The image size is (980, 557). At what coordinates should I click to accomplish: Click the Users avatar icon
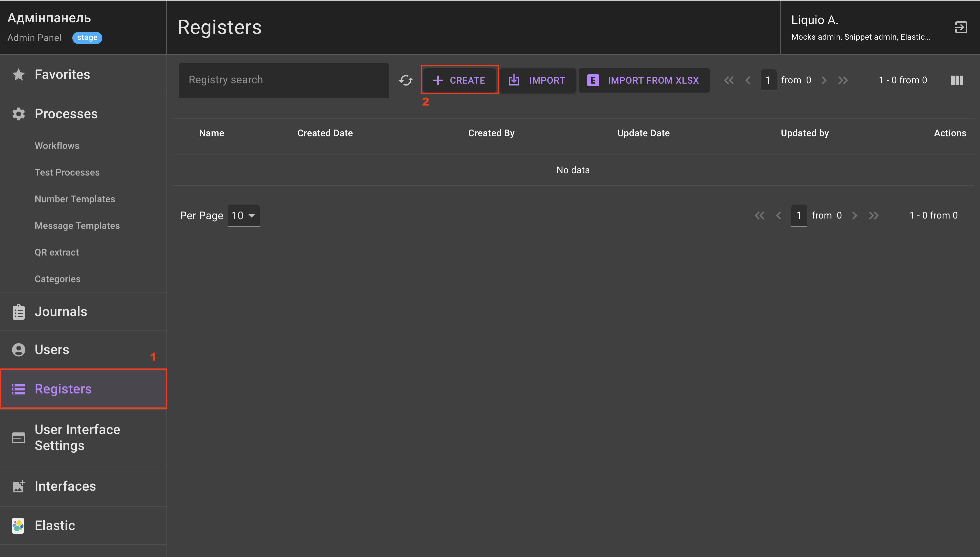coord(18,350)
